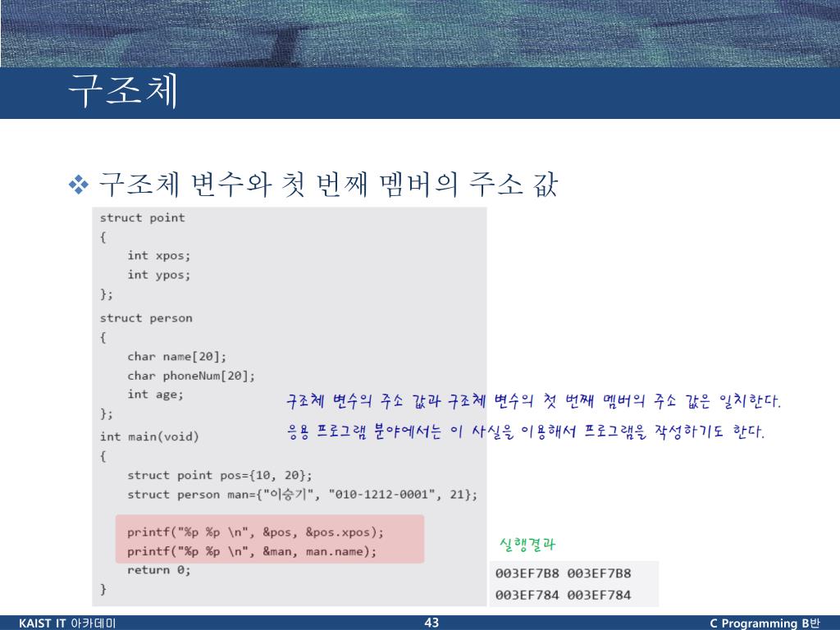Click the green '실행결과' label
Viewport: 840px width, 630px height.
pos(527,545)
